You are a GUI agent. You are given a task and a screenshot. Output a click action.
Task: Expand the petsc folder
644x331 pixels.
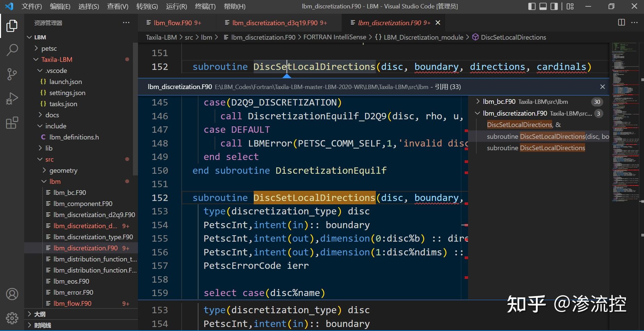49,48
